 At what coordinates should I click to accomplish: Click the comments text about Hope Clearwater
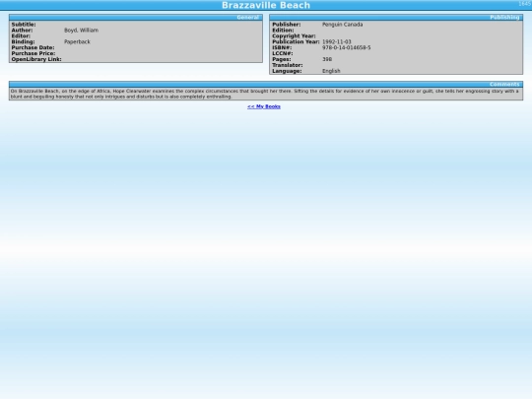(265, 94)
